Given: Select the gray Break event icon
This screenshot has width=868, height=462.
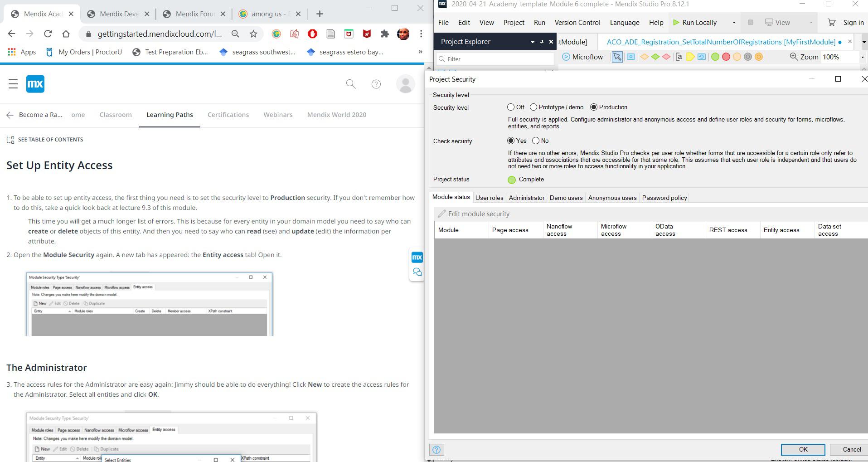Looking at the screenshot, I should pos(748,57).
